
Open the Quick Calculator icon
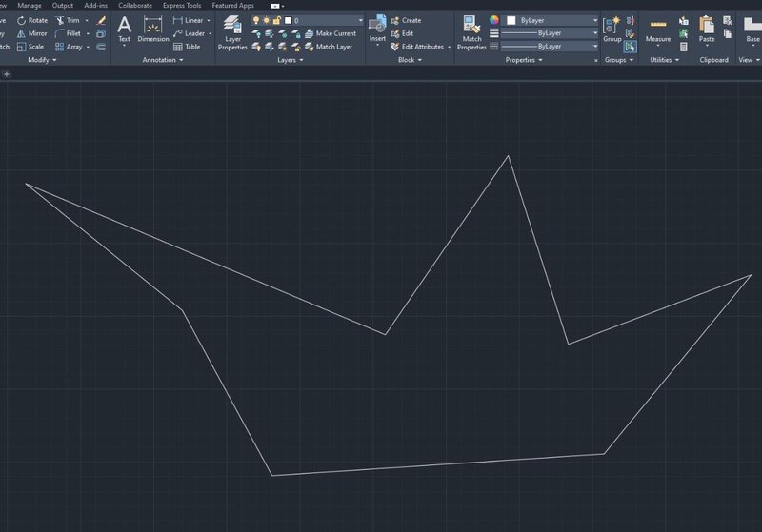[684, 47]
